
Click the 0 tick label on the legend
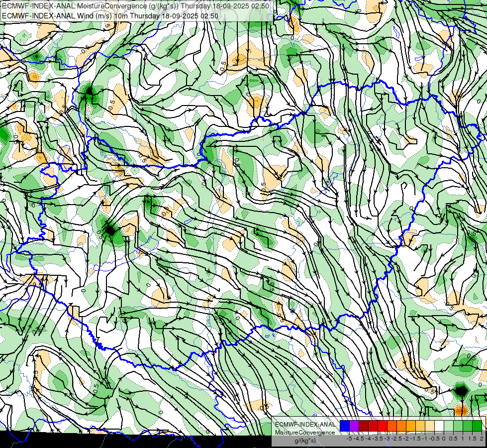tap(443, 439)
